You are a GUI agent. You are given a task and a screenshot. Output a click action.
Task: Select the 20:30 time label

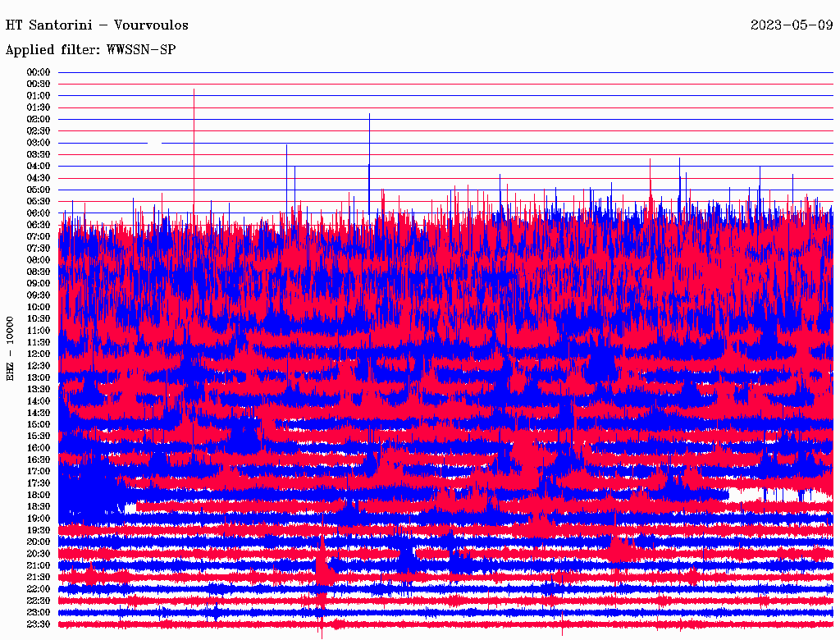coord(39,554)
